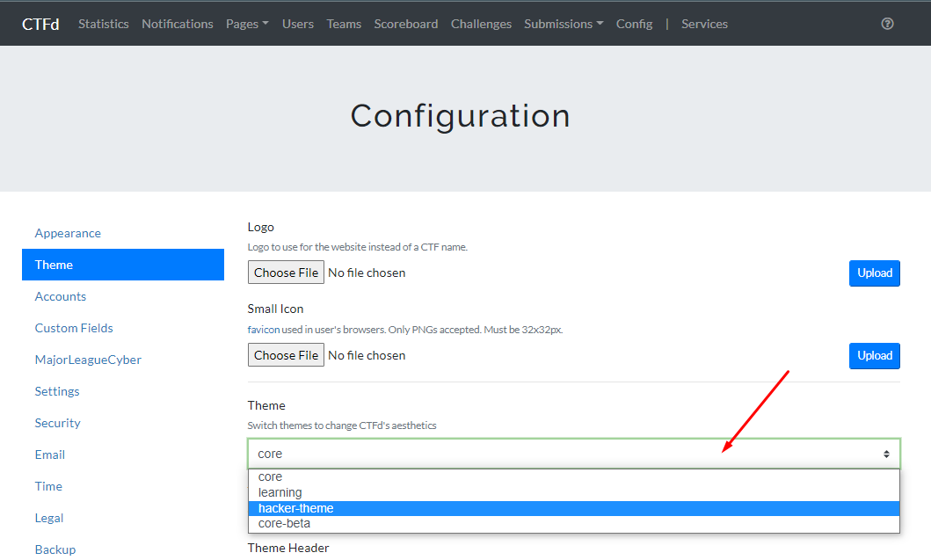Viewport: 931px width, 560px height.
Task: Switch to the Accounts settings tab
Action: [61, 296]
